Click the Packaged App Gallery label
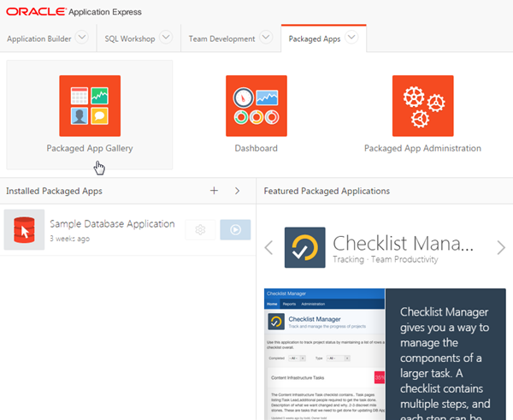This screenshot has height=420, width=513. click(90, 148)
